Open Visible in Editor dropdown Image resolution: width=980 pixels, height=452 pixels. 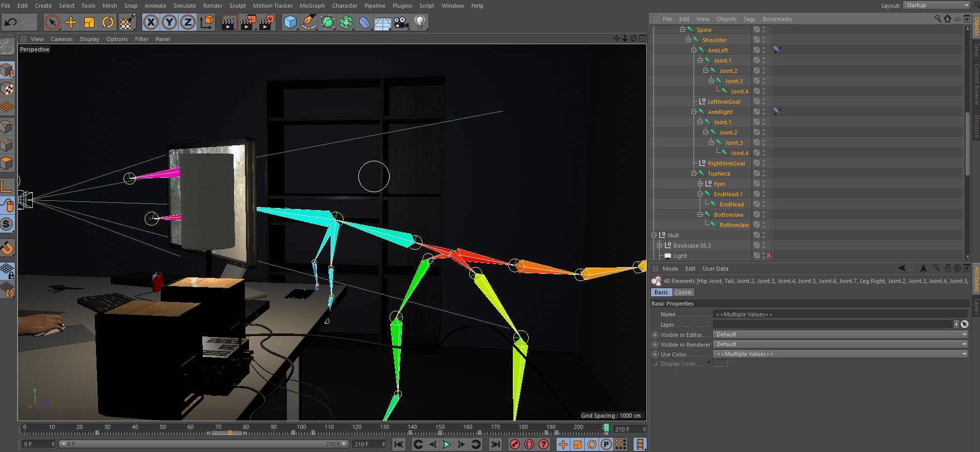840,334
